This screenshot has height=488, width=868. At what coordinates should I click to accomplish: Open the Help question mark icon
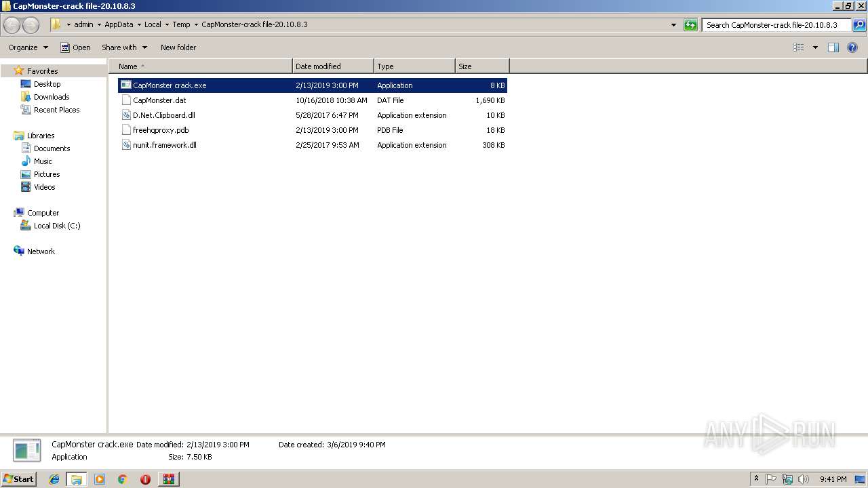[852, 47]
